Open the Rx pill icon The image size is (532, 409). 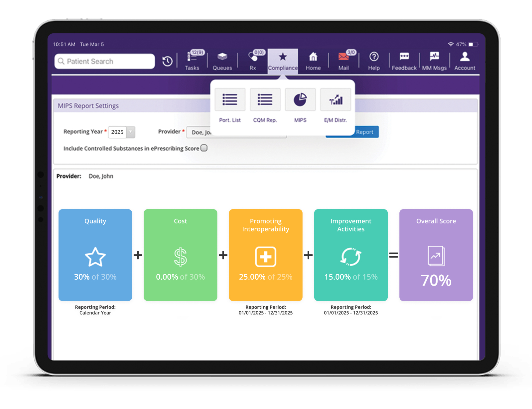(253, 57)
